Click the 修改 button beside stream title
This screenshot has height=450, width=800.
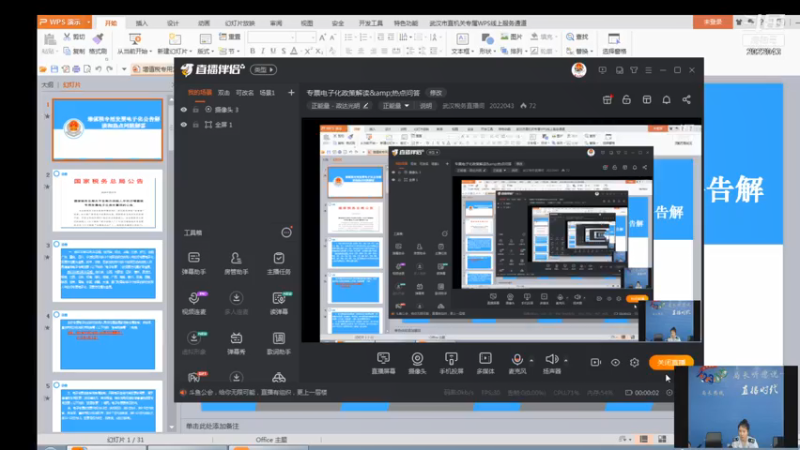tap(436, 93)
